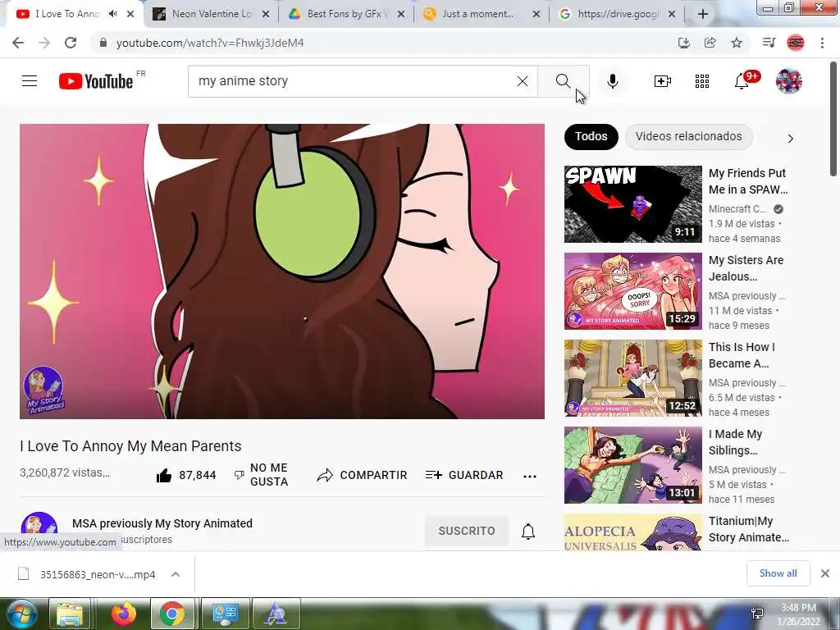Switch to Neon Valentine tab
The image size is (840, 630).
tap(212, 14)
